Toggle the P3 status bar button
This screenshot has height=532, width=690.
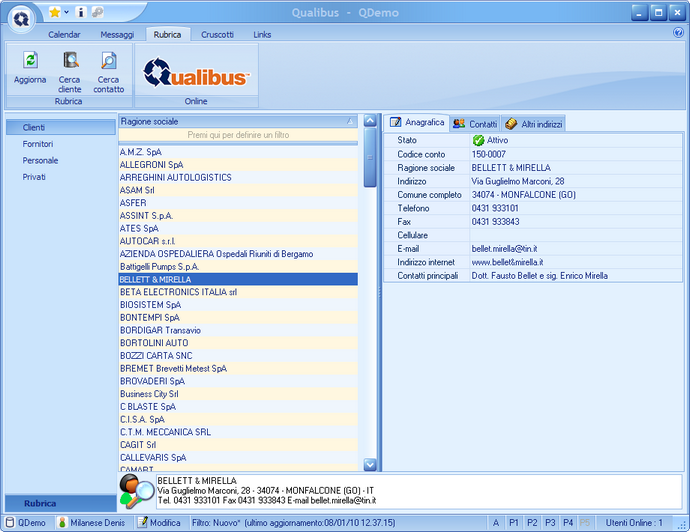point(550,523)
